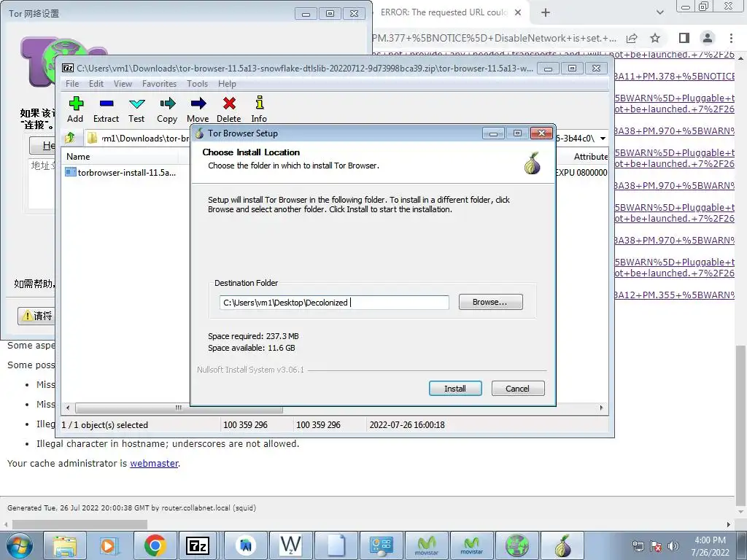Image resolution: width=747 pixels, height=560 pixels.
Task: Click the taskbar clock showing 4:00 PM
Action: (x=710, y=546)
